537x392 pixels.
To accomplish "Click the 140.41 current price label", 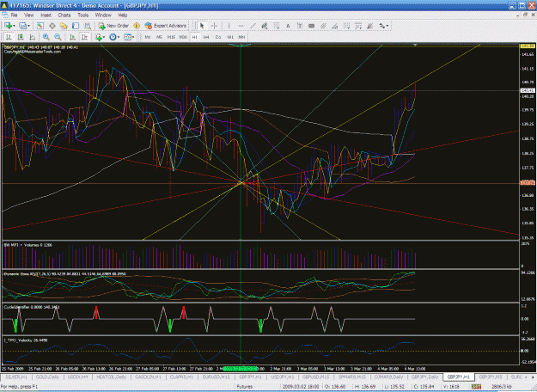I will point(528,90).
